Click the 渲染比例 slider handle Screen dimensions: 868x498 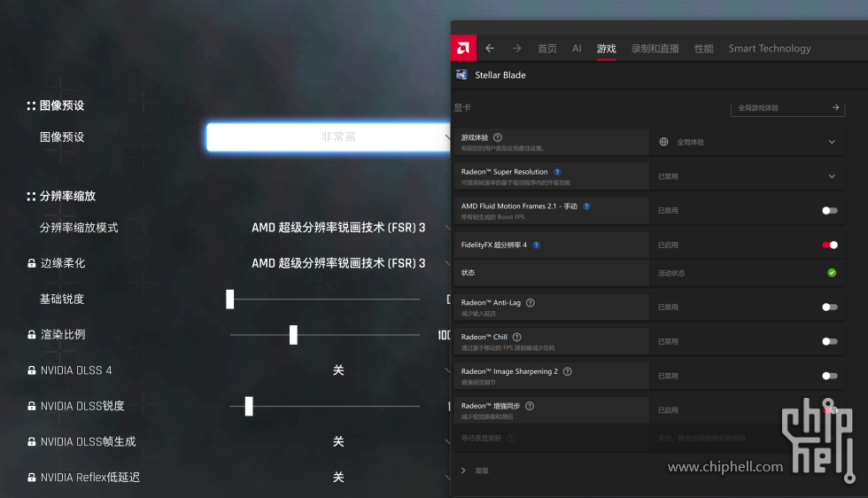(293, 335)
